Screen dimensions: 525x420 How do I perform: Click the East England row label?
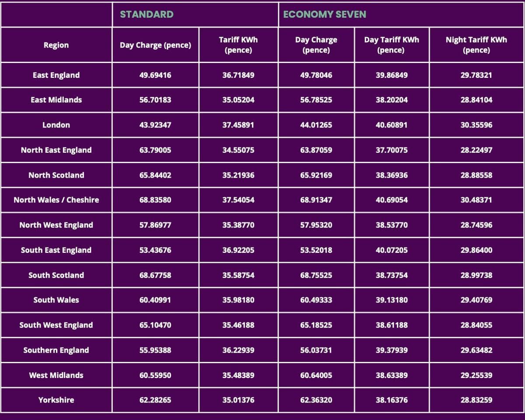tap(56, 75)
